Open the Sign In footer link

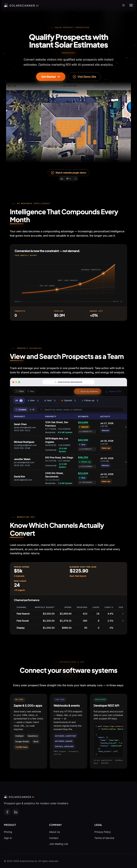click(x=8, y=838)
